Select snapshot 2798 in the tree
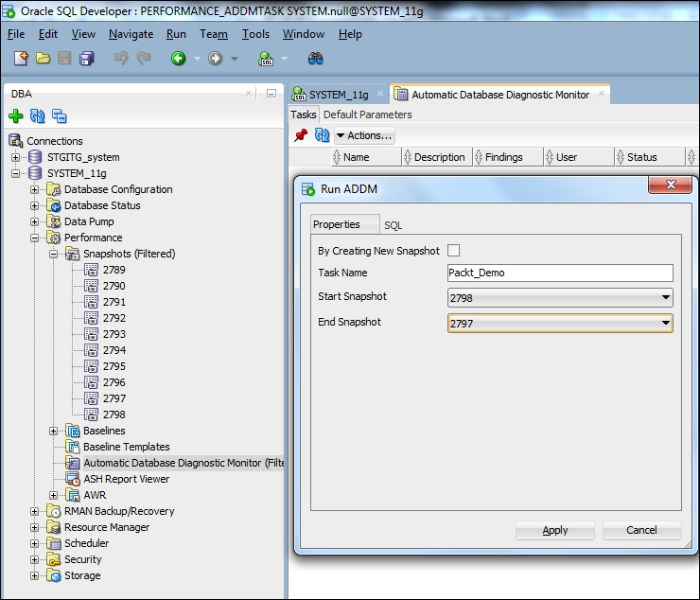Screen dimensions: 700x600 pyautogui.click(x=114, y=415)
